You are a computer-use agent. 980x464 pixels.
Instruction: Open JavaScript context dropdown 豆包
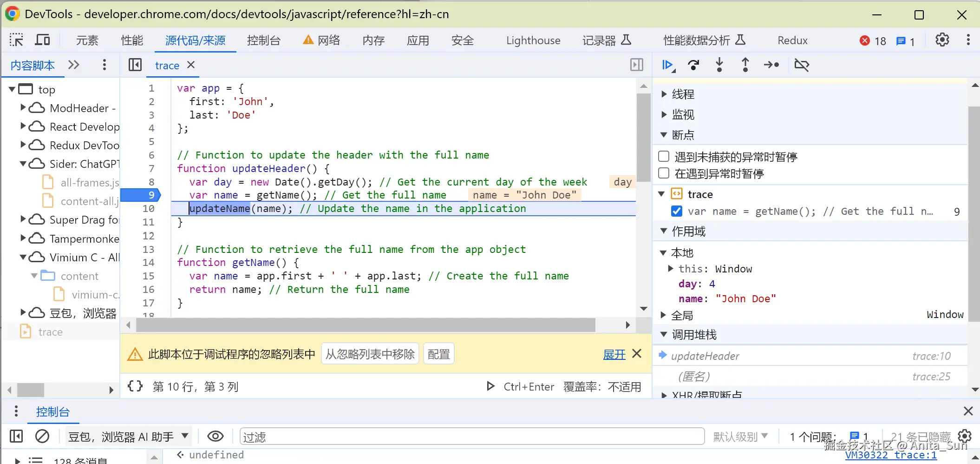pos(128,437)
